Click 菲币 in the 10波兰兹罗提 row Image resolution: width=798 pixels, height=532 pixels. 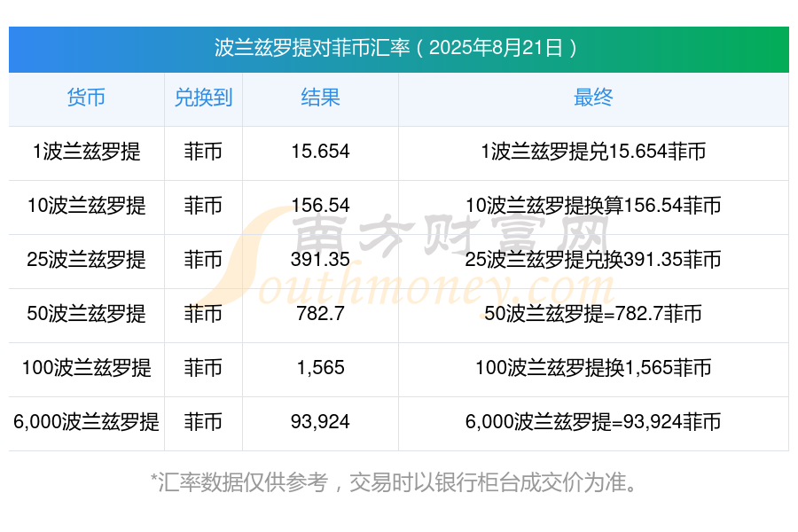pos(203,206)
